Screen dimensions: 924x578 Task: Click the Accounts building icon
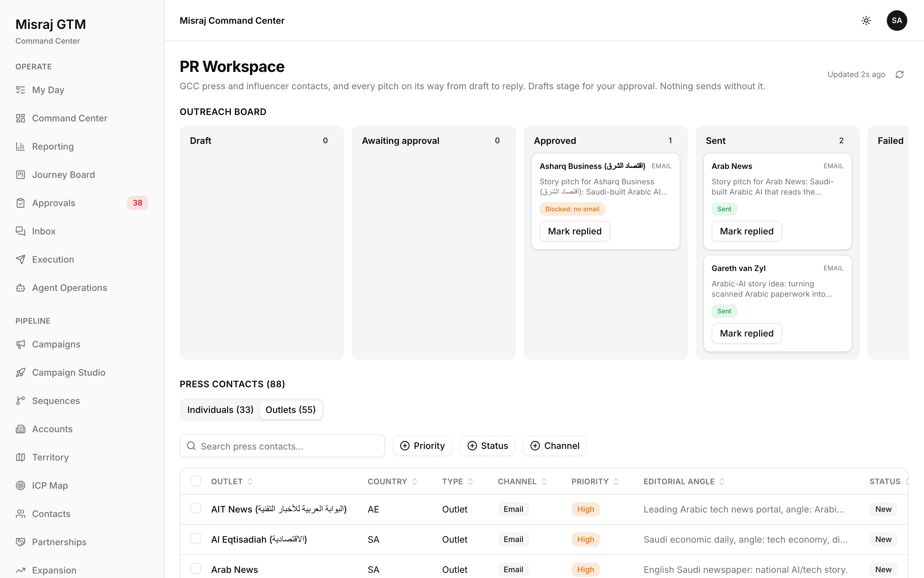(x=21, y=429)
